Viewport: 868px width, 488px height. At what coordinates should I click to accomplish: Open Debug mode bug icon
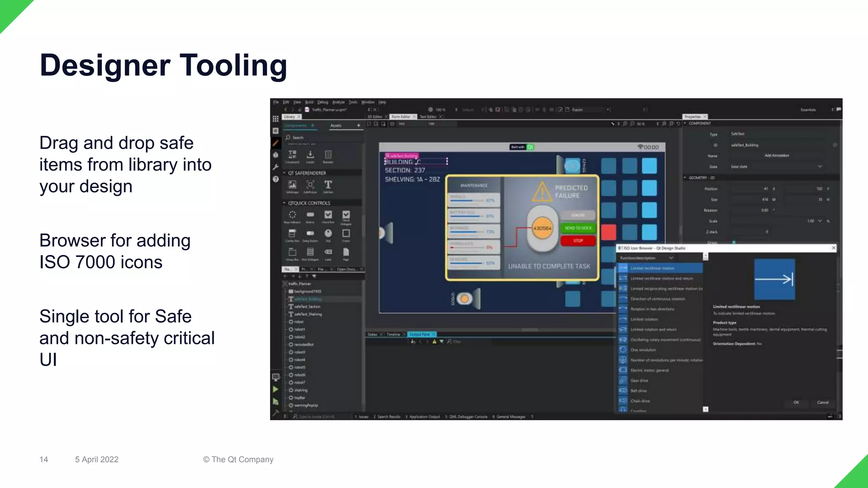(x=275, y=155)
